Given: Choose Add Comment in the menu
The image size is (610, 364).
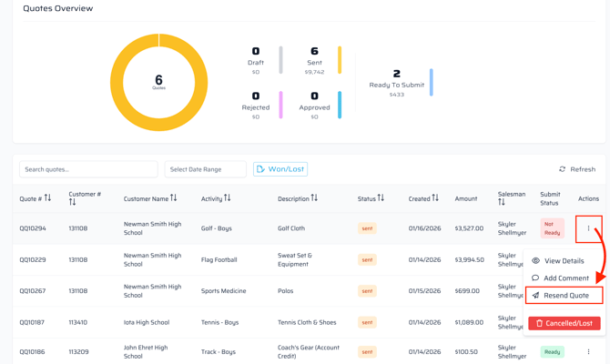Looking at the screenshot, I should click(x=565, y=278).
